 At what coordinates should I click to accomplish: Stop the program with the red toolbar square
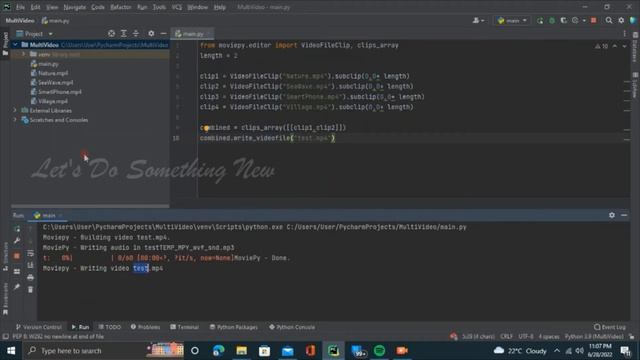(x=593, y=20)
